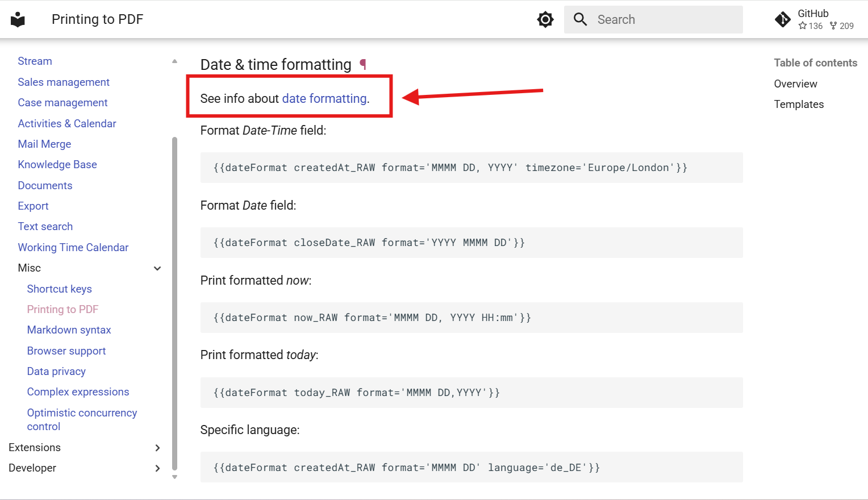868x500 pixels.
Task: Open the date formatting link
Action: [324, 98]
